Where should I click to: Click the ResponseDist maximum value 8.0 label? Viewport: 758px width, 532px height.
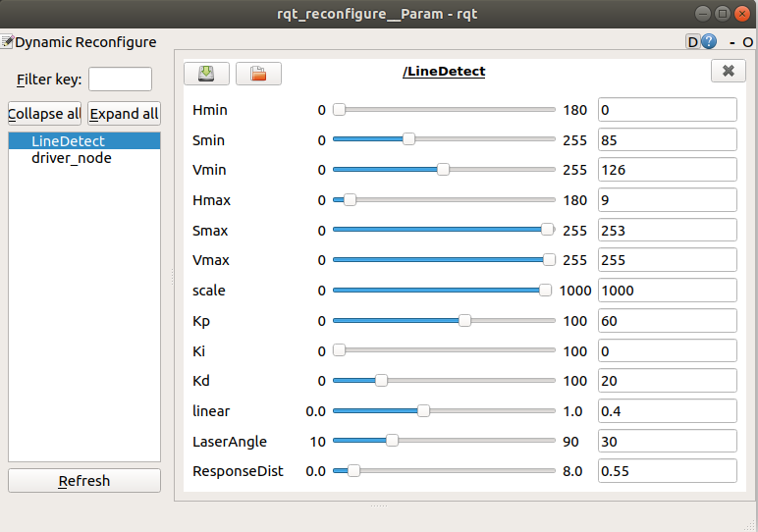[x=572, y=471]
